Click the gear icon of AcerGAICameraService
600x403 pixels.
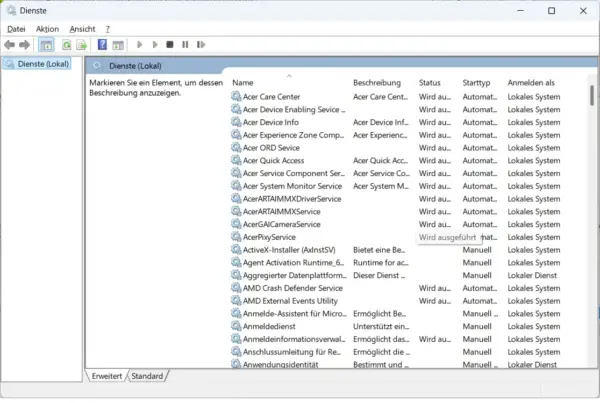click(236, 224)
